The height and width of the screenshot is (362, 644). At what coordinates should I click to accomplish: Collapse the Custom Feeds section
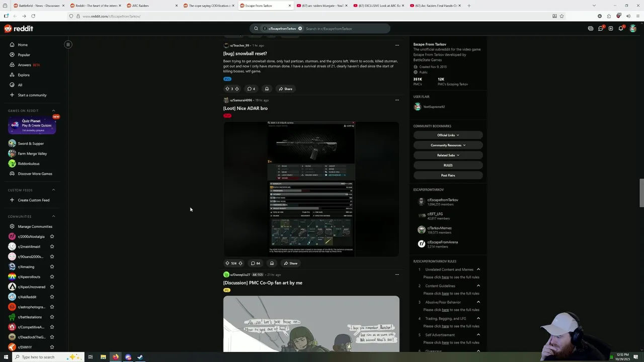[x=53, y=190]
